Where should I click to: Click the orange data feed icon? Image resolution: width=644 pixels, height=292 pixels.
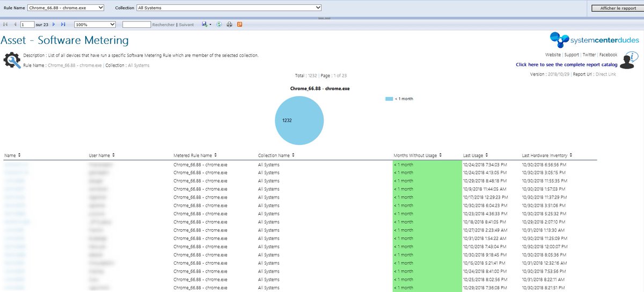(x=239, y=24)
